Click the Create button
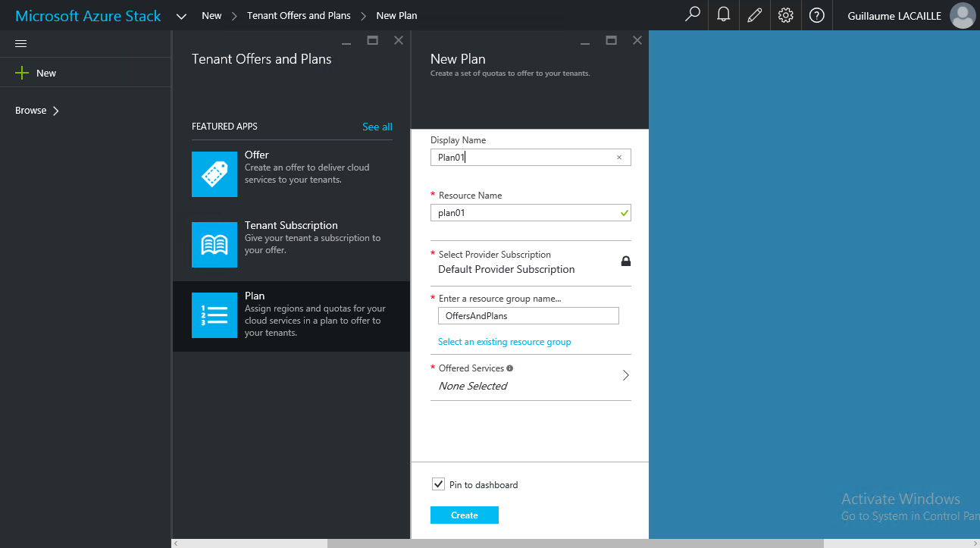 pyautogui.click(x=465, y=515)
